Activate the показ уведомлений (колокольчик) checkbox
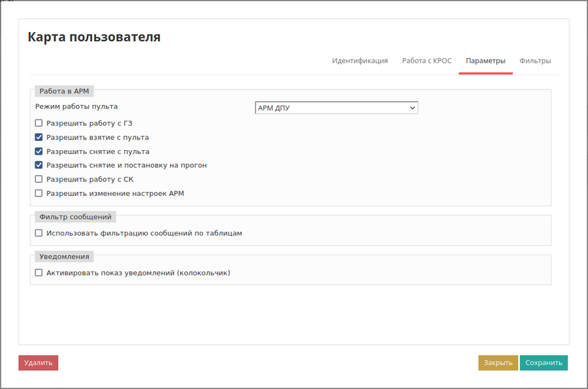This screenshot has height=389, width=588. [x=39, y=273]
